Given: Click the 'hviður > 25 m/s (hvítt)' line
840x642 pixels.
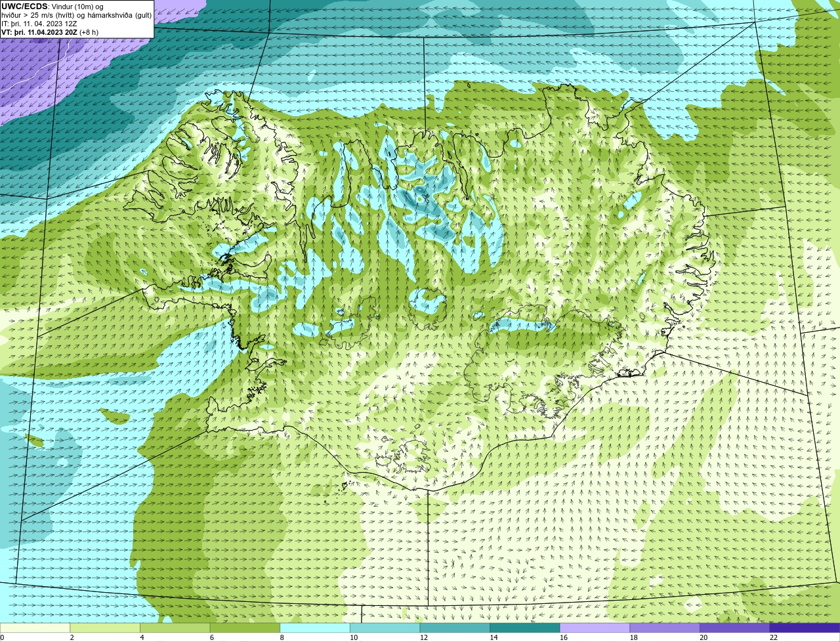Looking at the screenshot, I should pyautogui.click(x=39, y=15).
